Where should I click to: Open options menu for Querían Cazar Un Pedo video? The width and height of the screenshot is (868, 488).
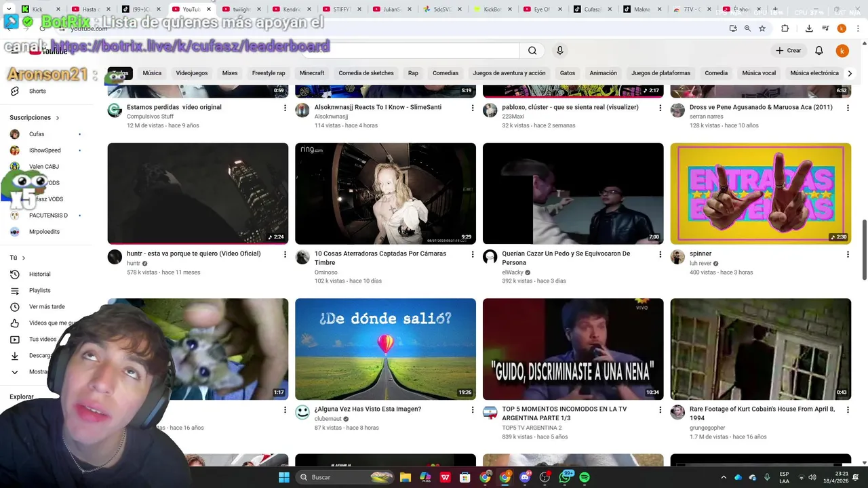660,254
